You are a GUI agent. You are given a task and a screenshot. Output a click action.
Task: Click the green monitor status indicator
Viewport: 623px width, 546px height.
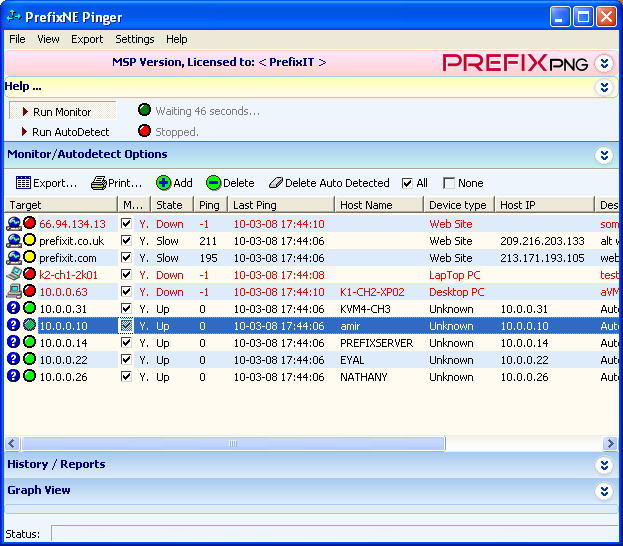tap(144, 110)
